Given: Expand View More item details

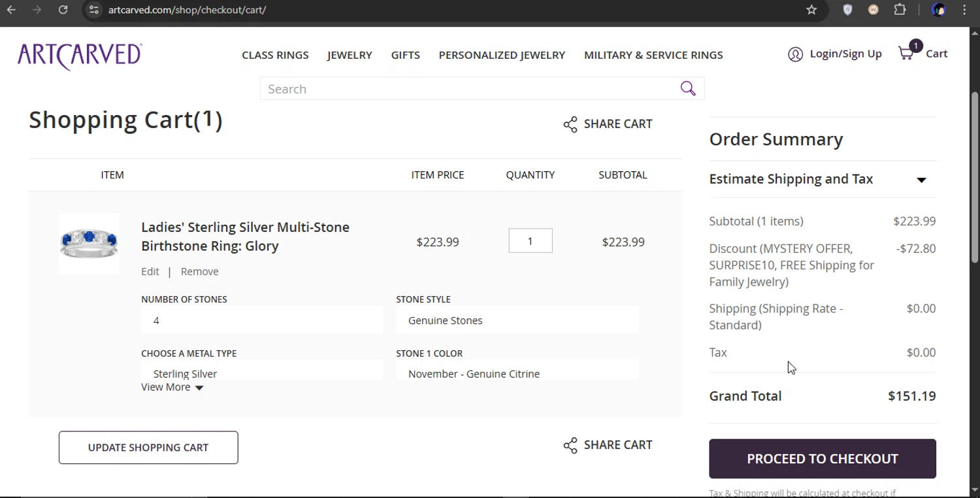Looking at the screenshot, I should click(x=172, y=387).
